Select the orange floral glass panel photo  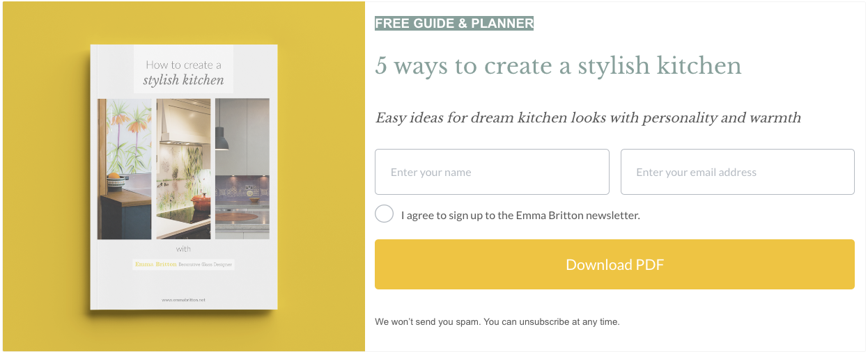pos(125,169)
